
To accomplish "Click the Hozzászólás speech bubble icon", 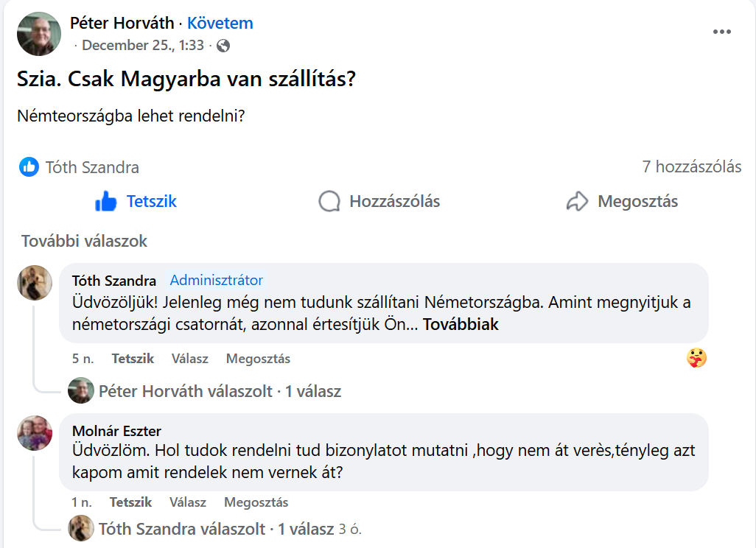I will point(329,202).
